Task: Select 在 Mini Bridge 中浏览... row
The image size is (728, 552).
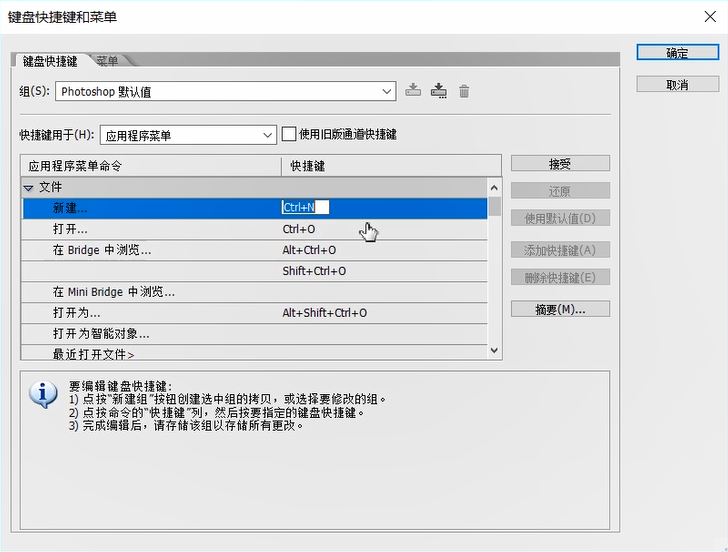Action: click(x=254, y=292)
